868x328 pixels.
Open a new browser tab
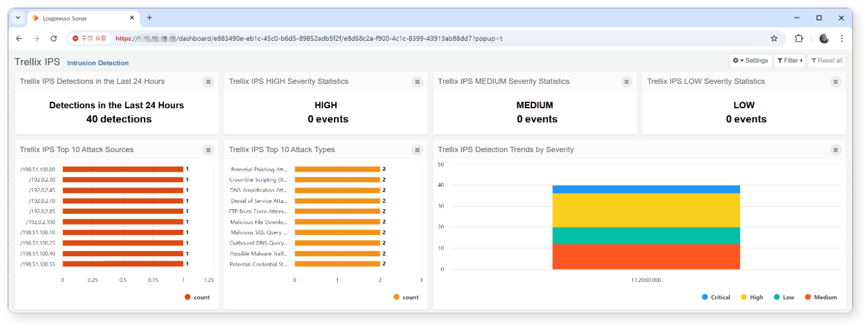coord(149,18)
